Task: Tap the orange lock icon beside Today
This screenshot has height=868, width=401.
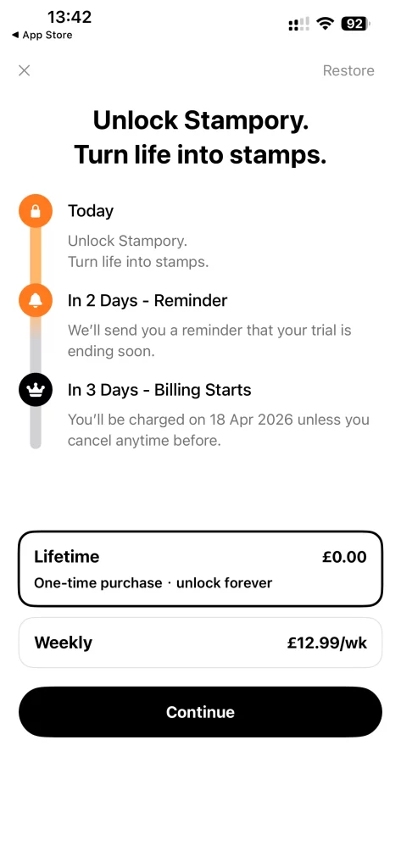Action: pyautogui.click(x=36, y=211)
